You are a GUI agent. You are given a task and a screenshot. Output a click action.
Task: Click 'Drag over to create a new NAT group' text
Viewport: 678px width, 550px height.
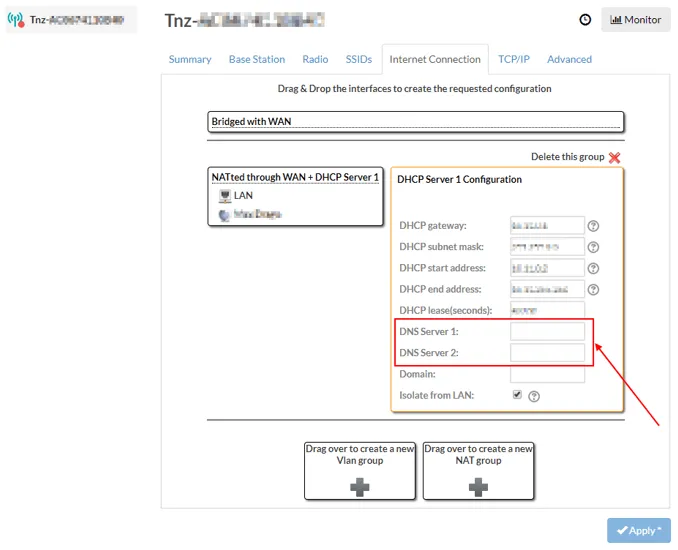click(478, 454)
